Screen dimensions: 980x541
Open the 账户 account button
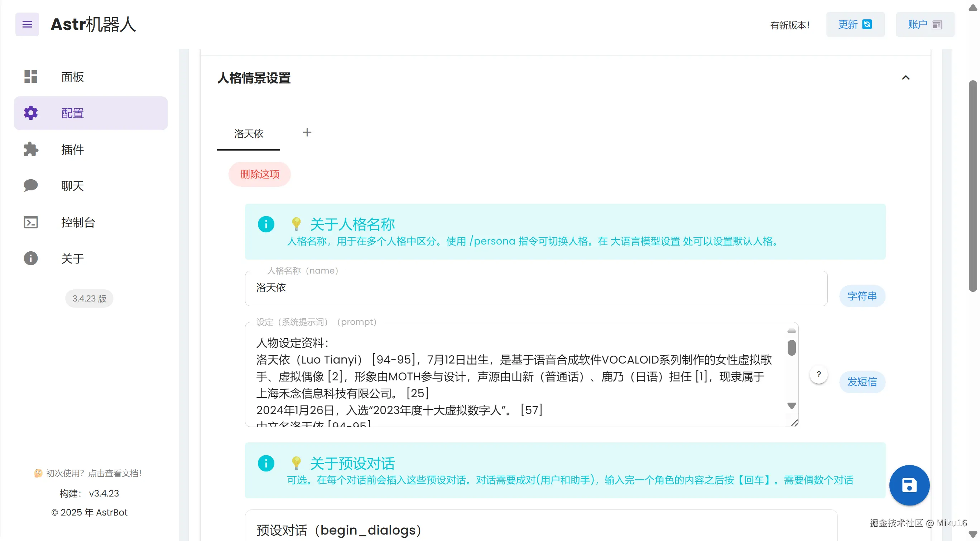click(x=925, y=24)
